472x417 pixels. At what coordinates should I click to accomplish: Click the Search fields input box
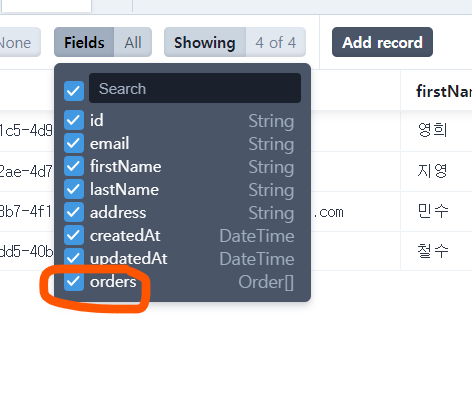pos(195,88)
